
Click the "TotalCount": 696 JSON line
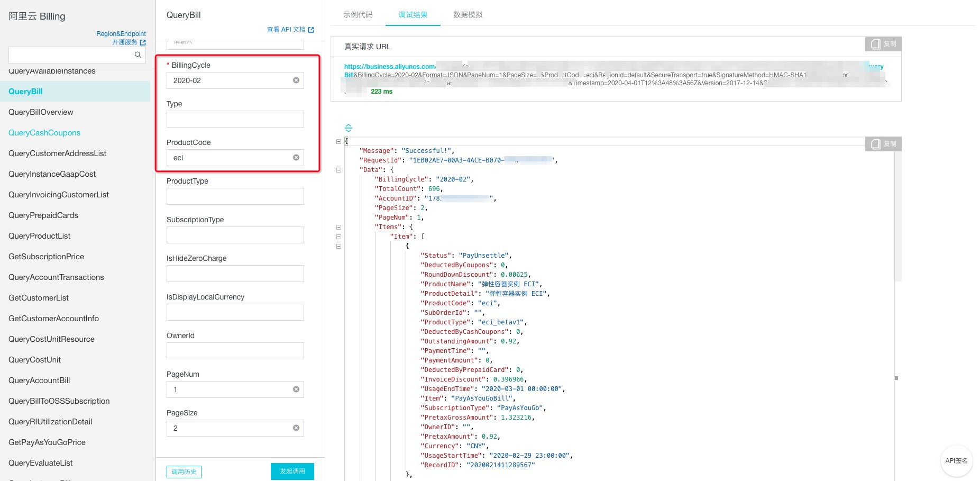click(409, 189)
